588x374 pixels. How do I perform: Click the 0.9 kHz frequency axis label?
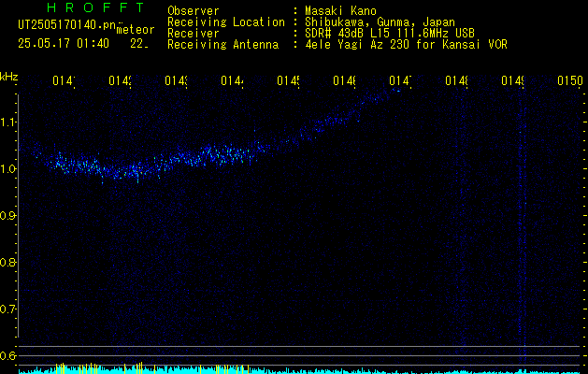8,216
